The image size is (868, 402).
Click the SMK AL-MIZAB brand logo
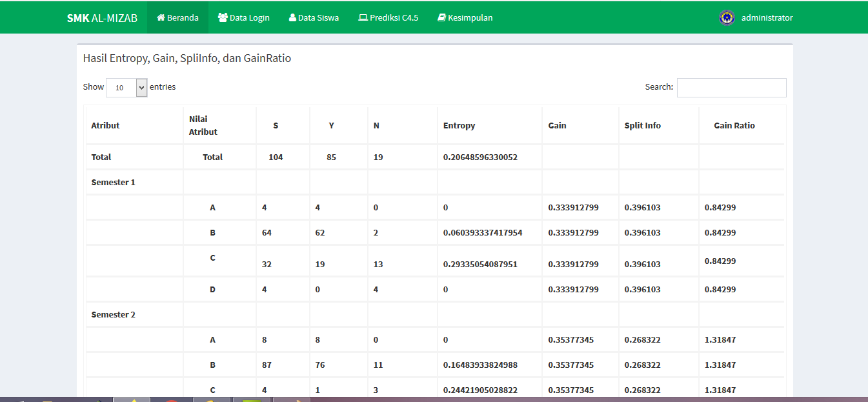pos(100,17)
